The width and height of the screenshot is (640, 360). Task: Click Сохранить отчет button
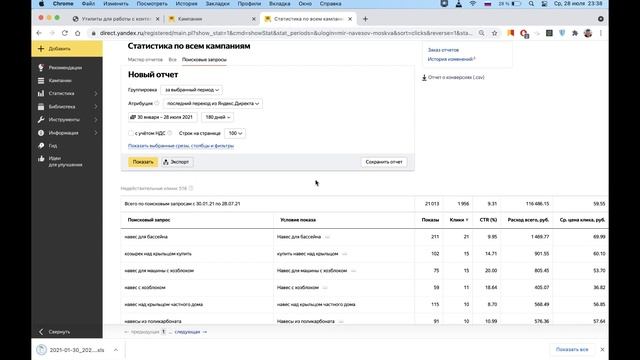point(384,162)
